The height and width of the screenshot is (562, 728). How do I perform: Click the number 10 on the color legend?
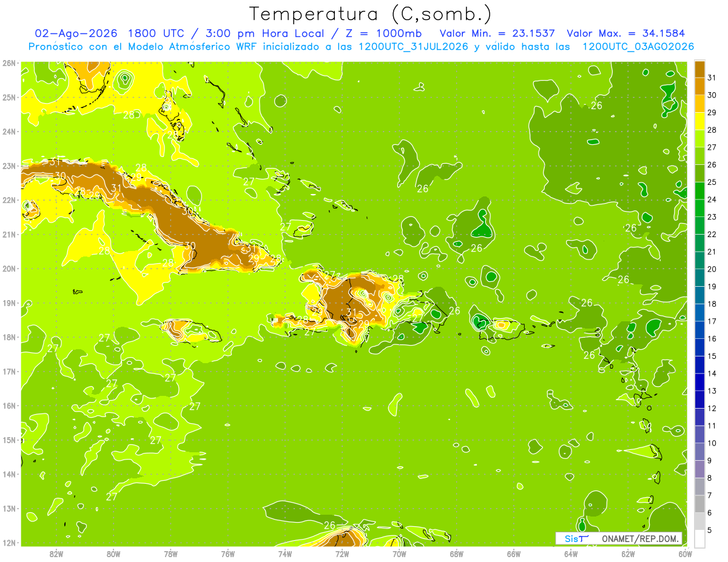click(x=713, y=443)
